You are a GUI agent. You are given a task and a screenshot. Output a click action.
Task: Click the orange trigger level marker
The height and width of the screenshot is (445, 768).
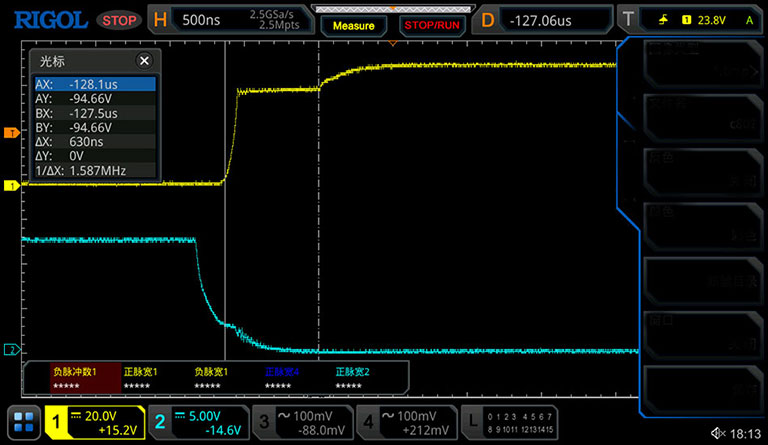point(11,133)
